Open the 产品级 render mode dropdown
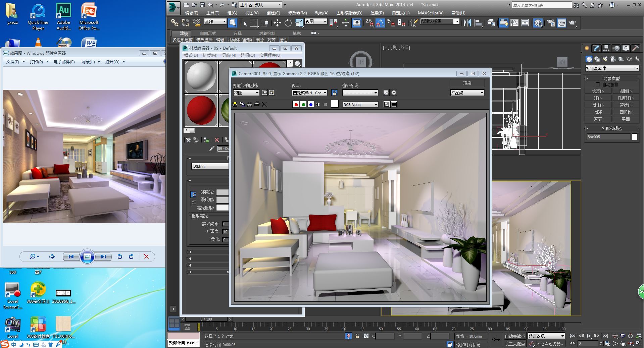Screen dimensions: 644x348 (x=467, y=93)
